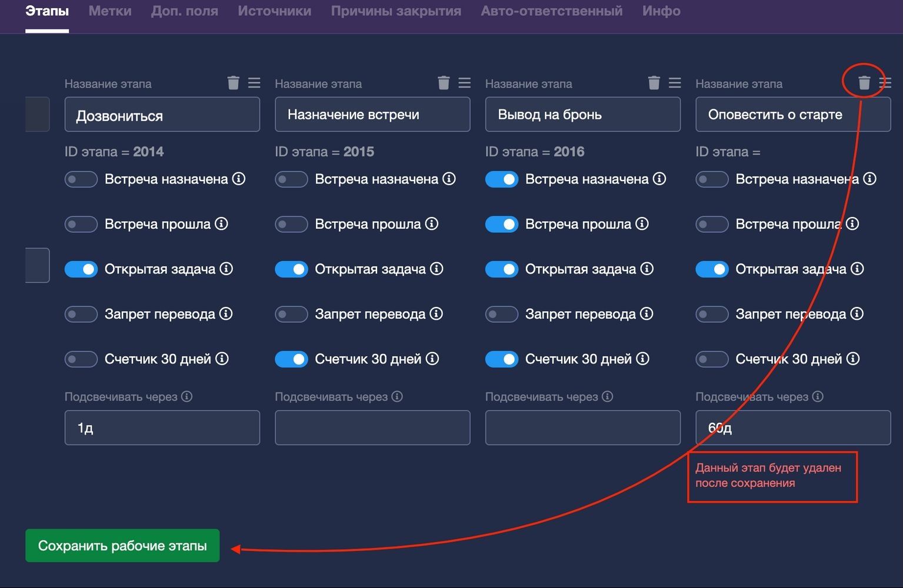903x588 pixels.
Task: Click reorder handle for Вывод на бронь stage
Action: point(675,83)
